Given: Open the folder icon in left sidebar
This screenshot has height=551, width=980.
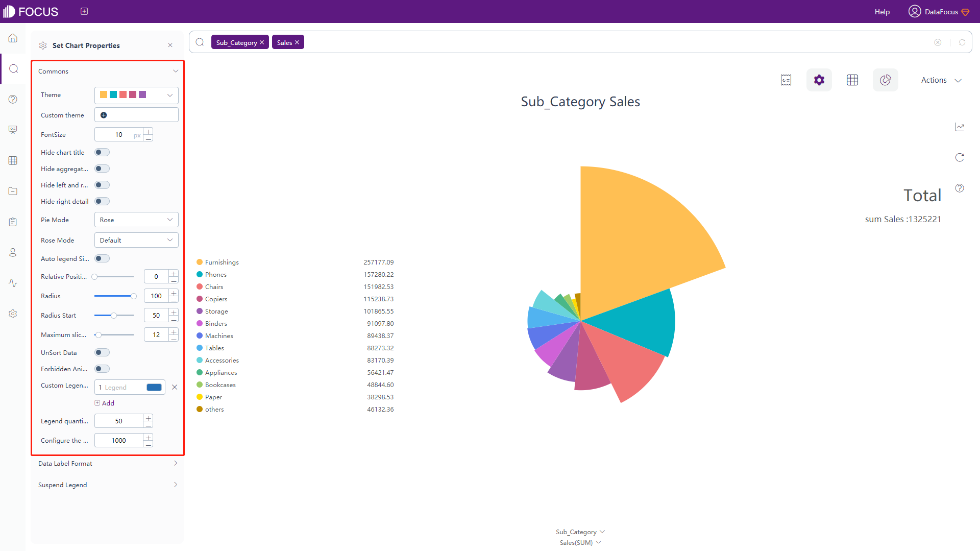Looking at the screenshot, I should coord(13,191).
